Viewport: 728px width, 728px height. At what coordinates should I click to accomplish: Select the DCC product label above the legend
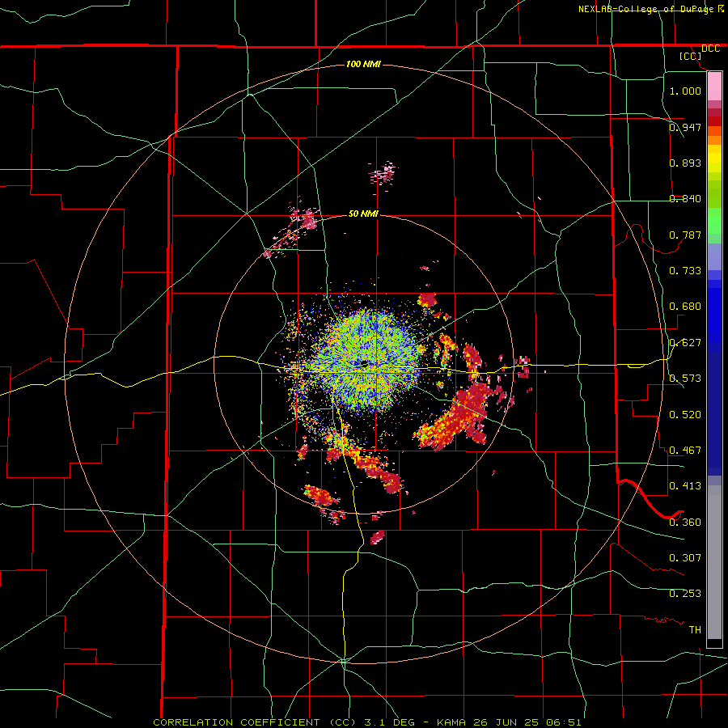point(710,49)
